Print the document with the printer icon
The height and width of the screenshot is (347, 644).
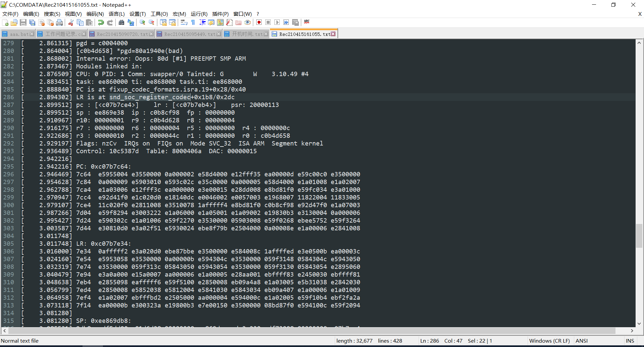(x=60, y=22)
